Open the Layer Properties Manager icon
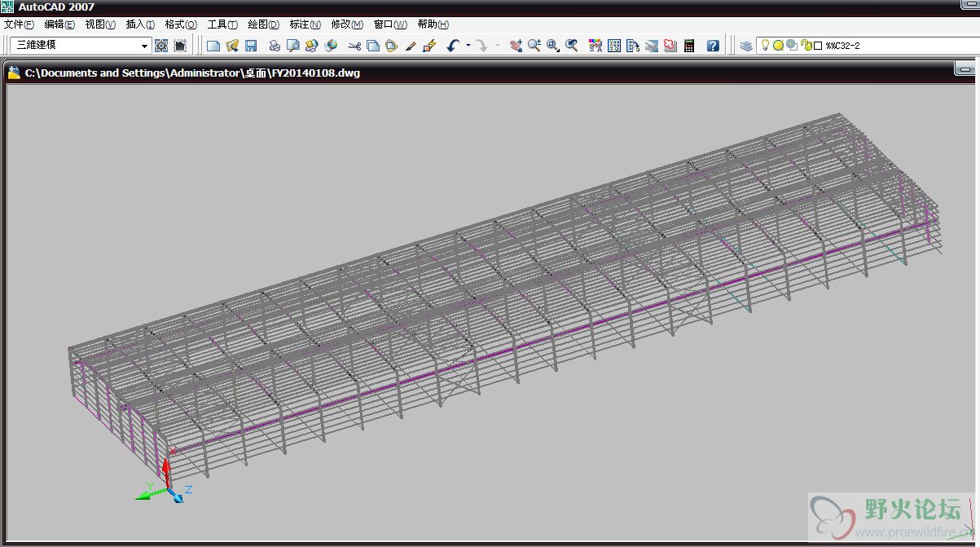 tap(745, 46)
